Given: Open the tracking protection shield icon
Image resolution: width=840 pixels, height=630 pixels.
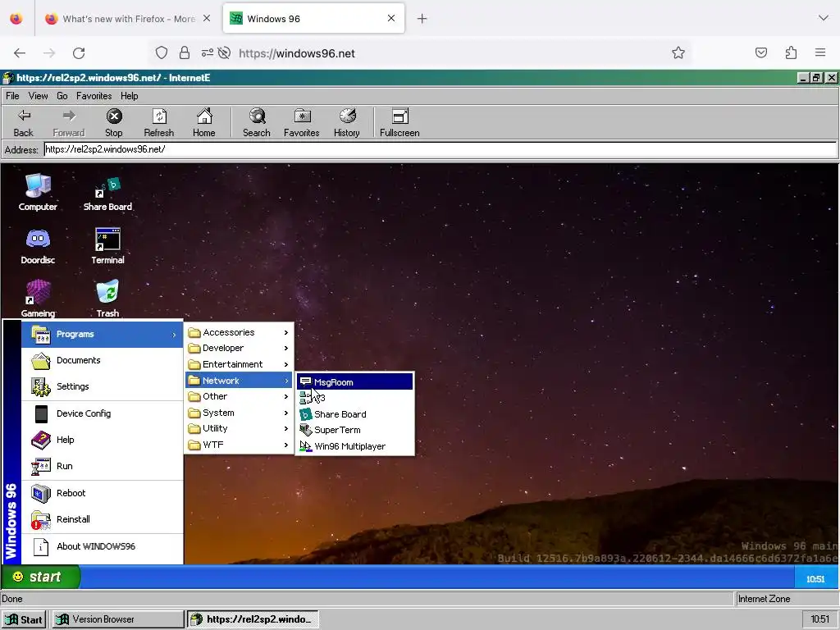Looking at the screenshot, I should click(162, 53).
